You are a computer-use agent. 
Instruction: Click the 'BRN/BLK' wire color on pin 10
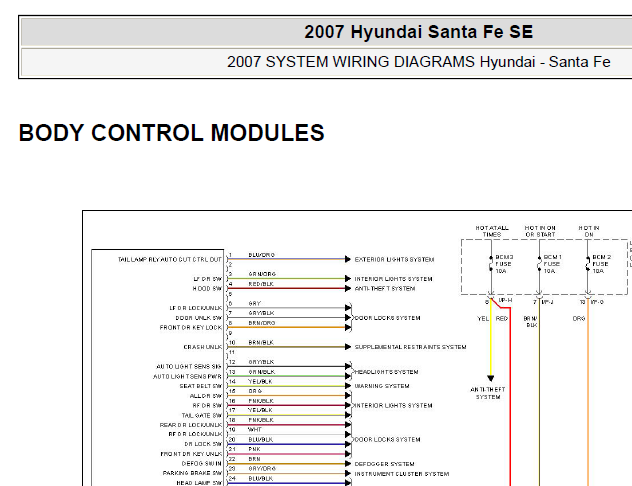pyautogui.click(x=261, y=343)
